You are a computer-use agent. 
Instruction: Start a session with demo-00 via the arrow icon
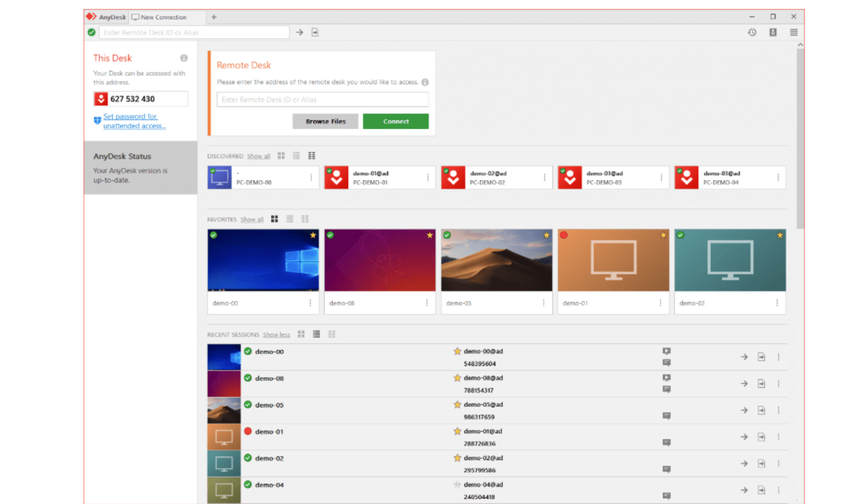coord(744,357)
